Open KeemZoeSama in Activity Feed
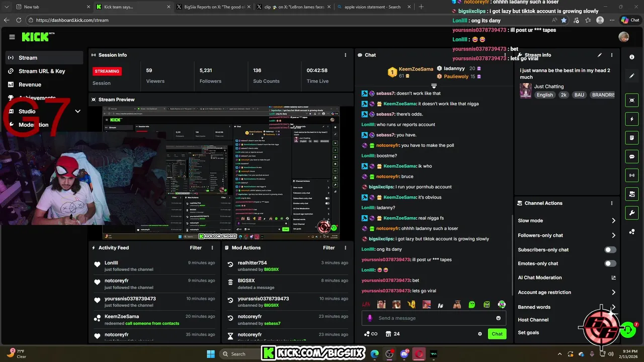 [122, 316]
